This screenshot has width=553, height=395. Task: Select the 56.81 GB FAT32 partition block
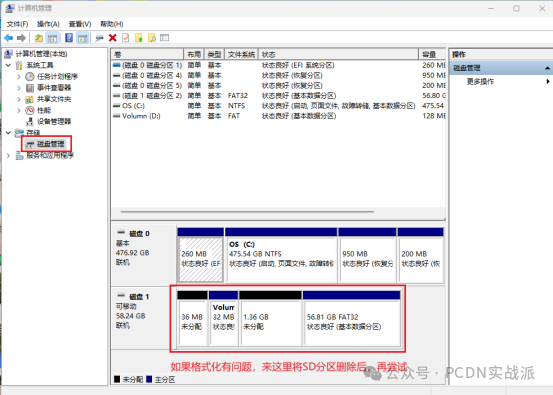click(x=352, y=318)
